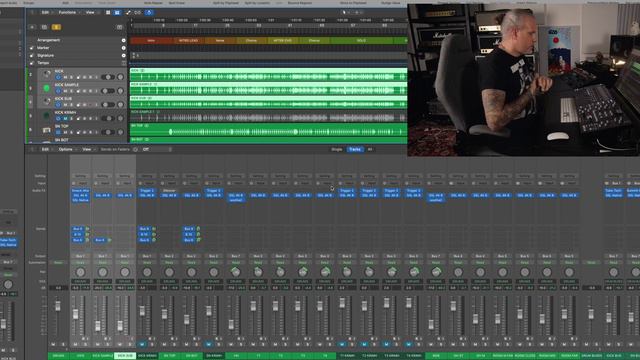Screen dimensions: 640x360
Task: Click the add new track plus button
Action: click(32, 27)
